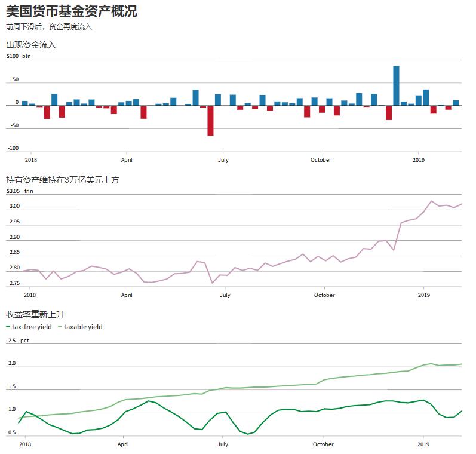Viewport: 476px width, 454px height.
Task: Click the deepest red outflow bar
Action: (x=210, y=121)
